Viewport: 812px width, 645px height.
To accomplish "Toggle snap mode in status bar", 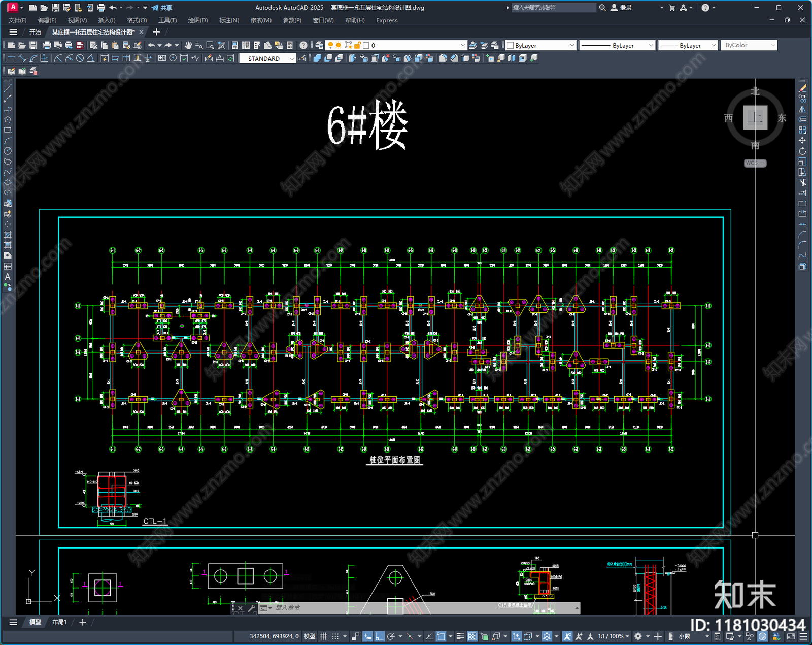I will [335, 636].
